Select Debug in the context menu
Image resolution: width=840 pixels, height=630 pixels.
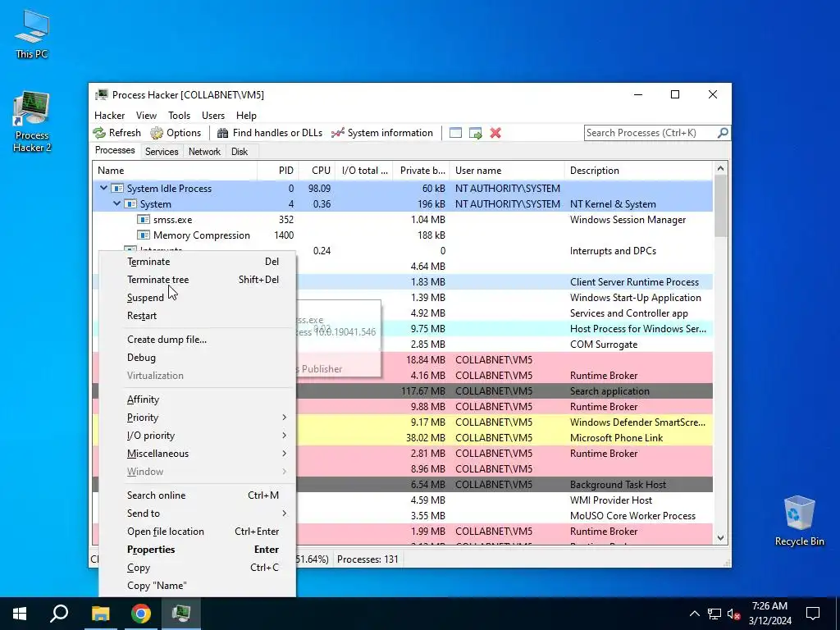(x=198, y=358)
